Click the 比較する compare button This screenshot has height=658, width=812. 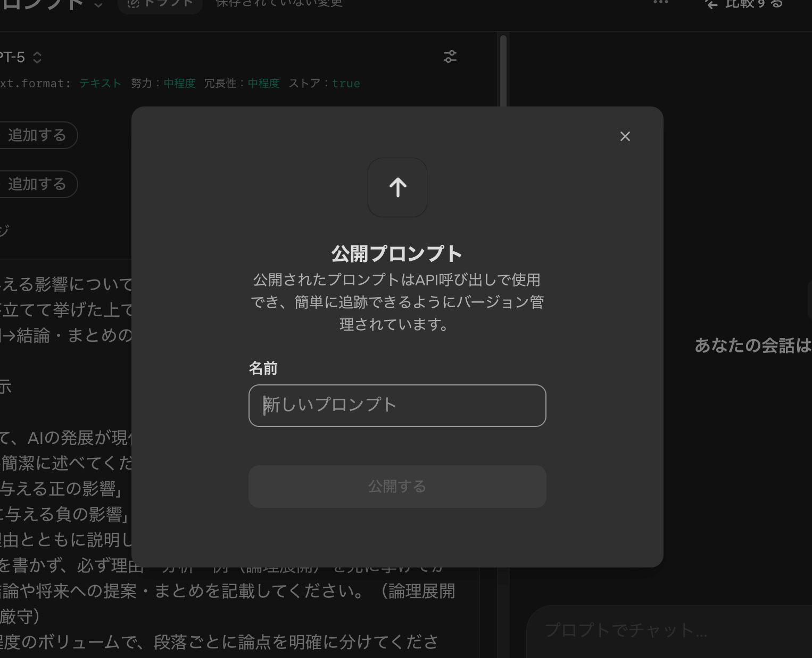[x=745, y=4]
